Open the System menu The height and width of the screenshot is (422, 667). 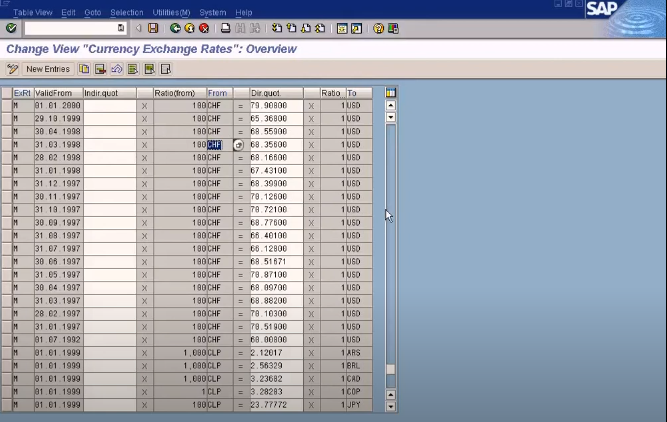click(213, 12)
